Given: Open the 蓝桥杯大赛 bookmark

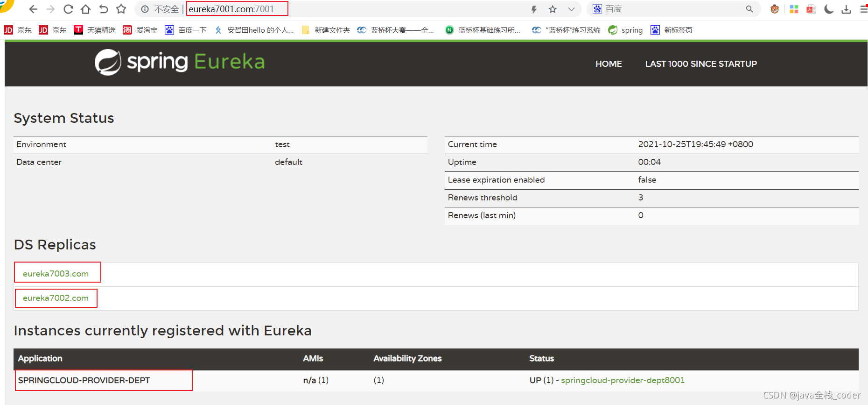Looking at the screenshot, I should click(x=396, y=30).
